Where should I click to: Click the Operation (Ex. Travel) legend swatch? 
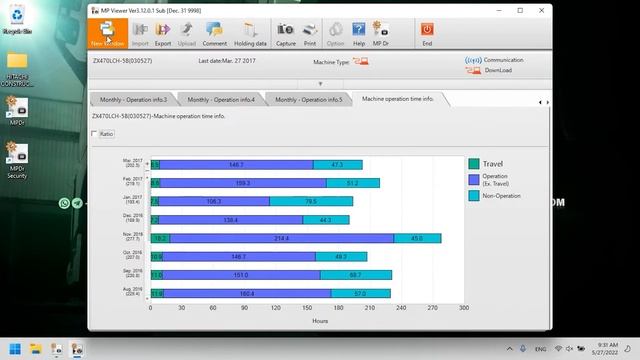pyautogui.click(x=474, y=180)
